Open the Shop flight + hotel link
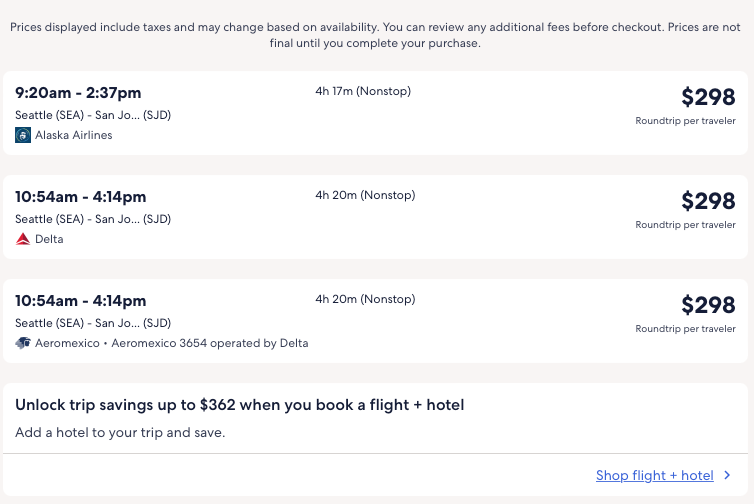The height and width of the screenshot is (504, 754). click(654, 476)
